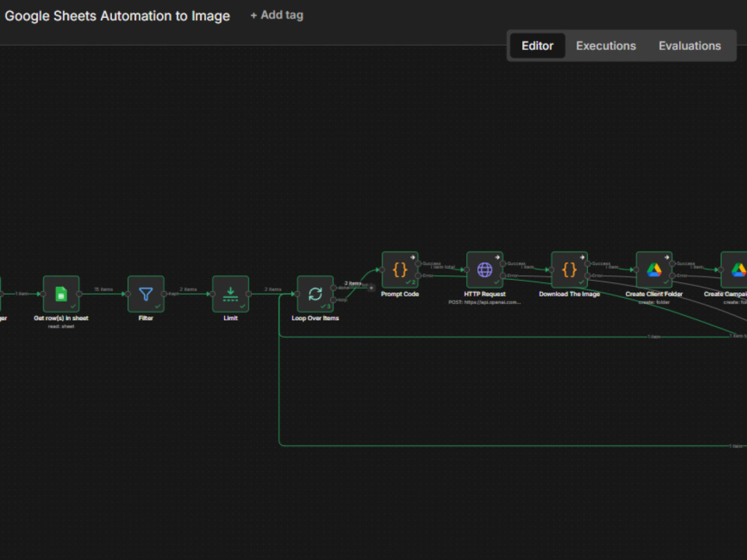Click the 'Download The Image' node label
The height and width of the screenshot is (560, 747).
click(x=569, y=293)
